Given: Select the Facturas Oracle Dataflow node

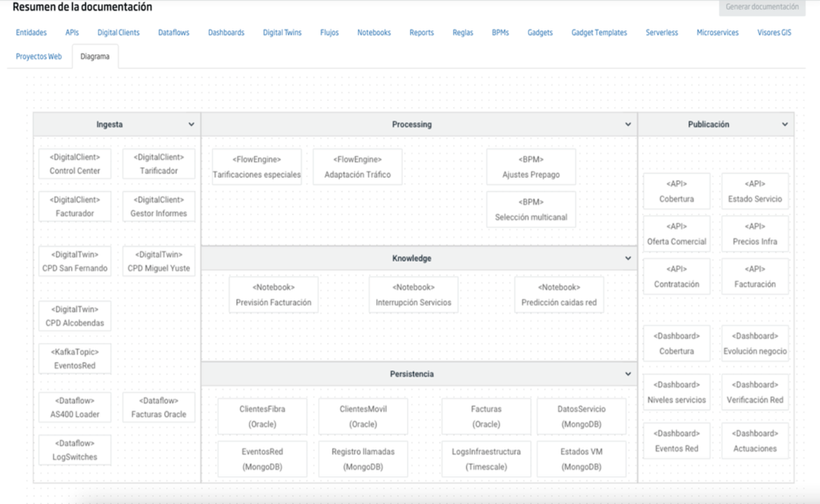Looking at the screenshot, I should coord(159,407).
